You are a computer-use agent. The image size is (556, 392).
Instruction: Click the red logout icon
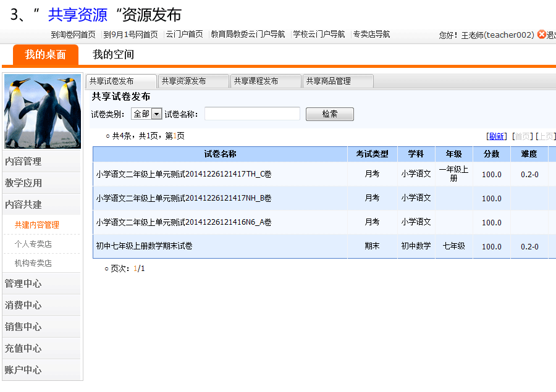[542, 35]
